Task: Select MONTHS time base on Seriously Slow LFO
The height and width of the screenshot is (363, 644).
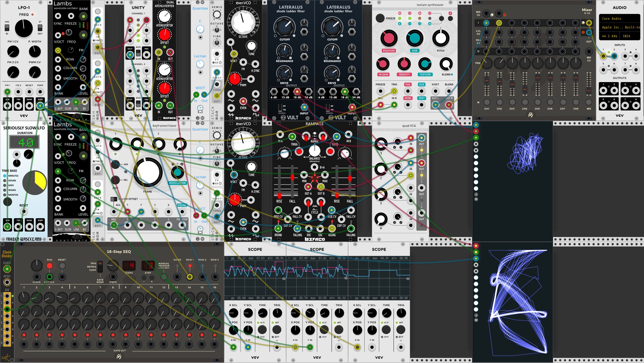Action: point(5,195)
